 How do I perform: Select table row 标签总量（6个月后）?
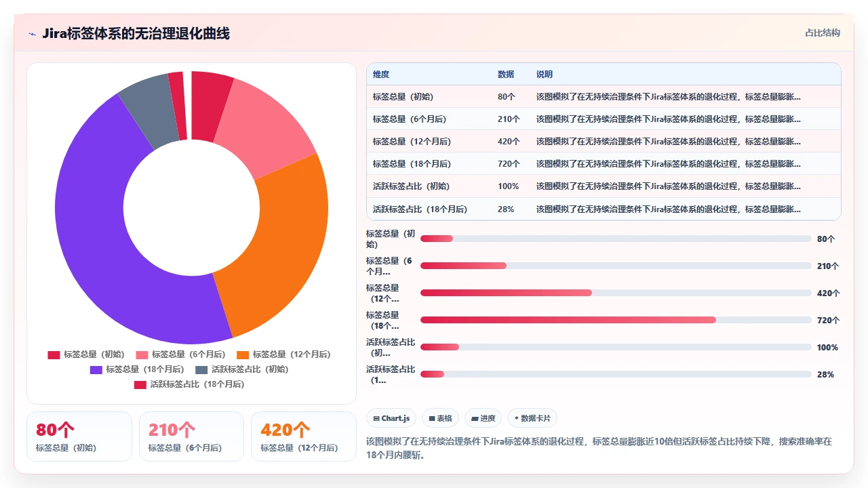coord(604,119)
